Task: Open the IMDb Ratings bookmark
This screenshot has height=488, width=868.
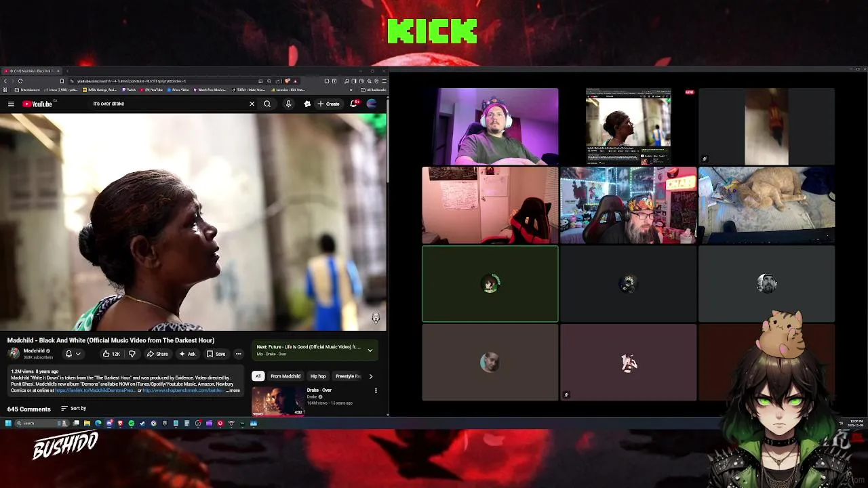Action: click(100, 89)
